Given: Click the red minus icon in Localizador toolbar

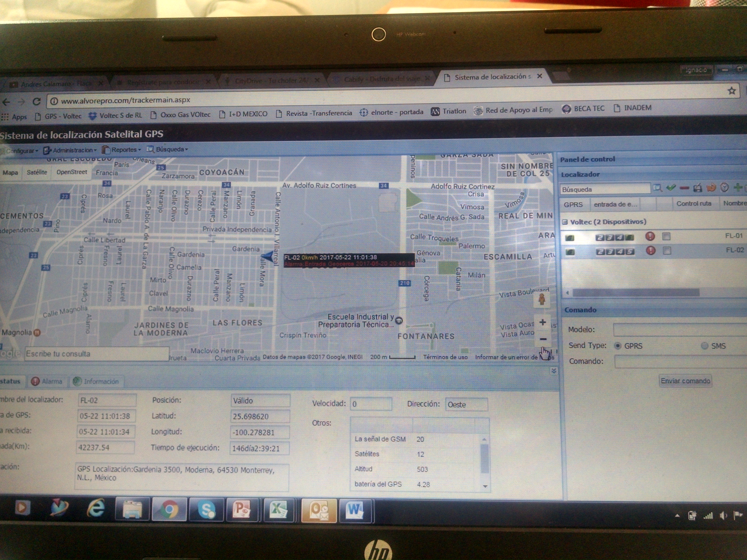Looking at the screenshot, I should (684, 188).
